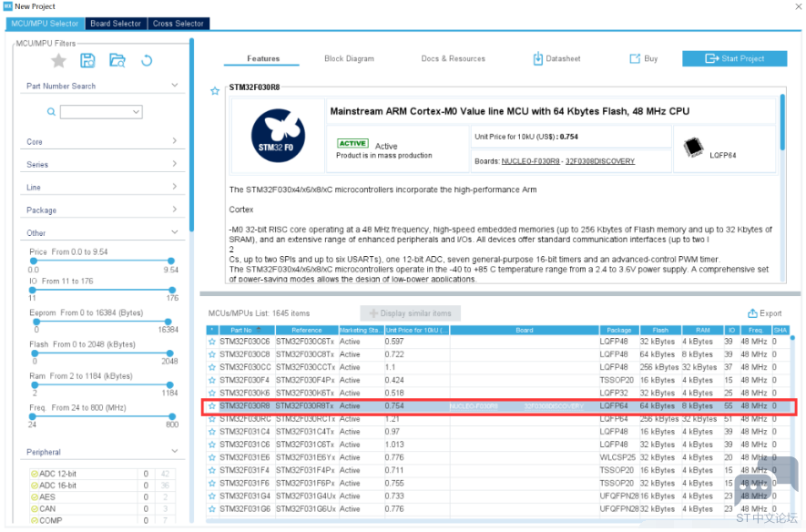Viewport: 806px width, 532px height.
Task: Click the Start Project button
Action: (735, 58)
